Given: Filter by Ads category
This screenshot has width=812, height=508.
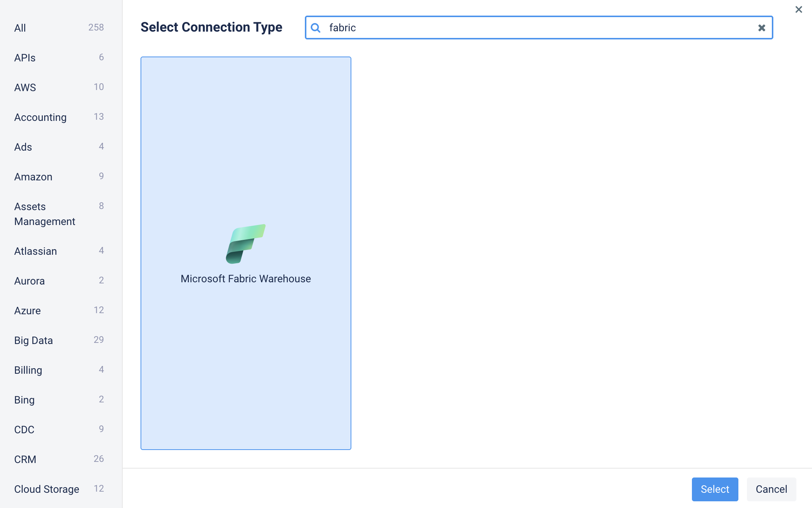Looking at the screenshot, I should coord(59,147).
